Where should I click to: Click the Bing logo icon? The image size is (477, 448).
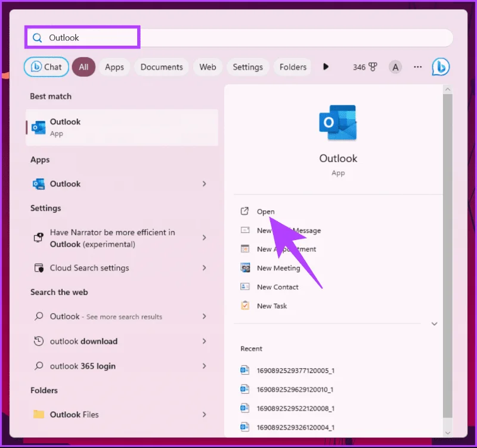pos(441,67)
